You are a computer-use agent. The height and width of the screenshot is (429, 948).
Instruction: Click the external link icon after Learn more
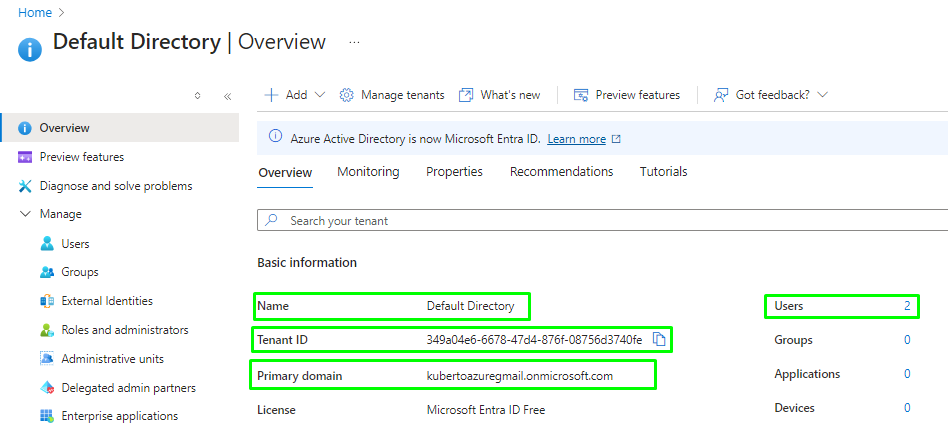(616, 139)
